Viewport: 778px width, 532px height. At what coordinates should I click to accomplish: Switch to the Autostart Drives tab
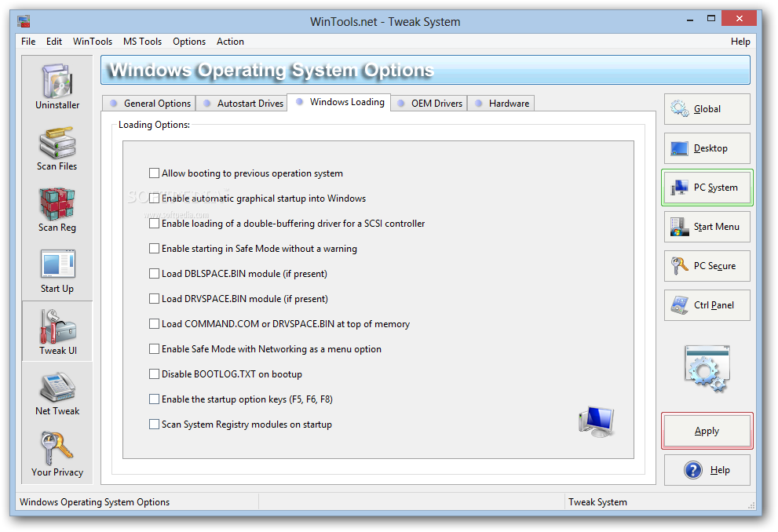242,103
